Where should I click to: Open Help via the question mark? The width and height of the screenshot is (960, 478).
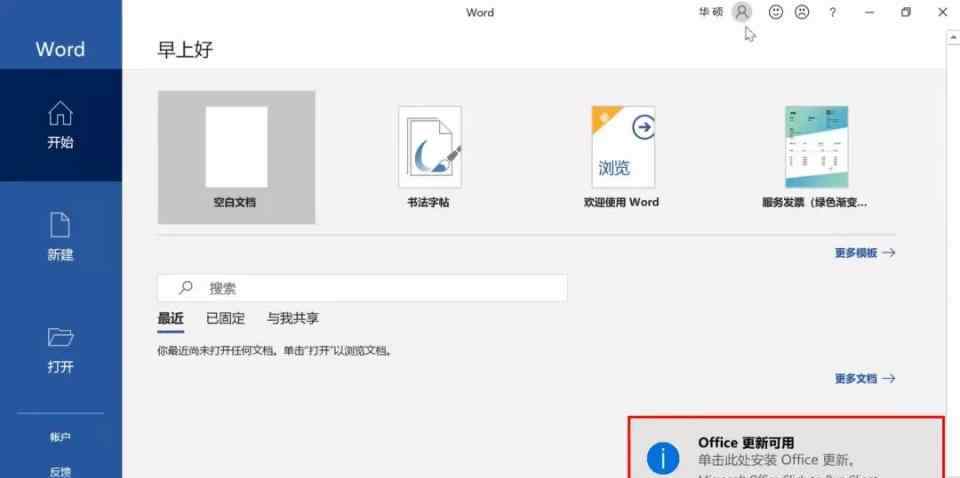tap(832, 12)
